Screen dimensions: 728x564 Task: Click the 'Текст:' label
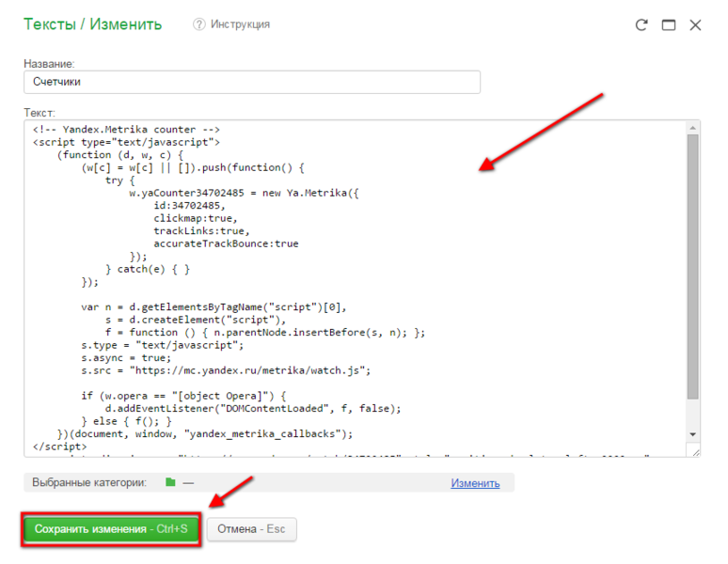click(40, 113)
